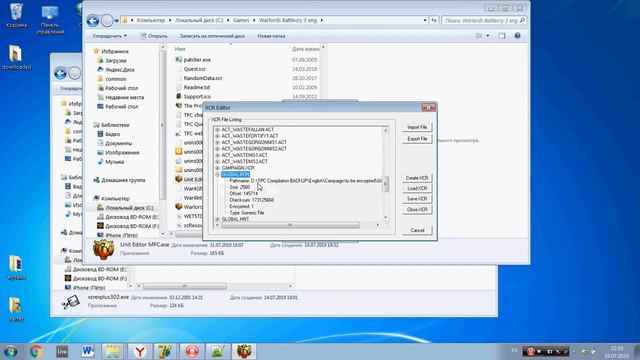This screenshot has height=360, width=640.
Task: Click Warlords Battlecry taskbar icon
Action: point(244,351)
